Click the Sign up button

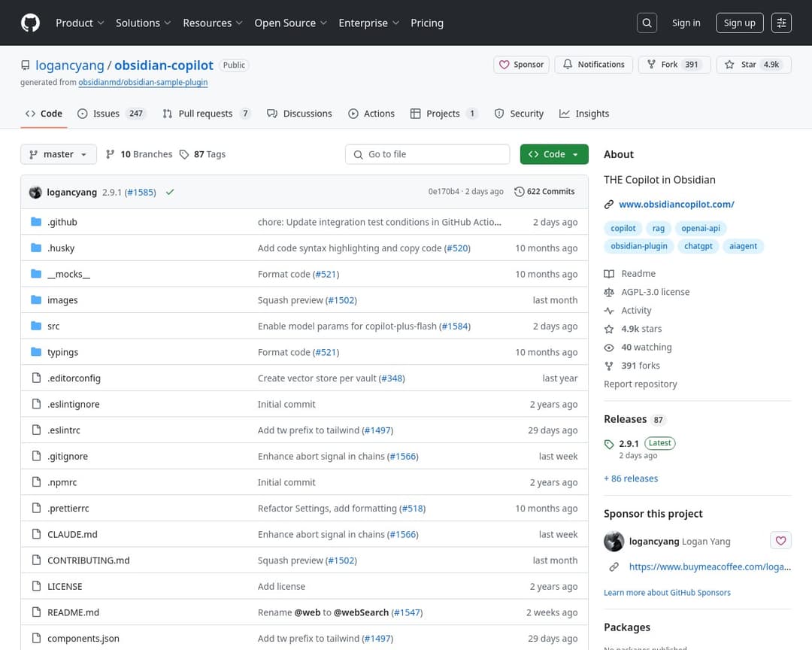pos(740,23)
